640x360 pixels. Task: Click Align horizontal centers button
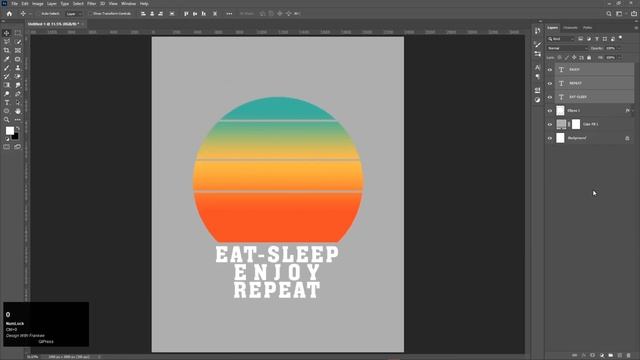click(x=152, y=13)
